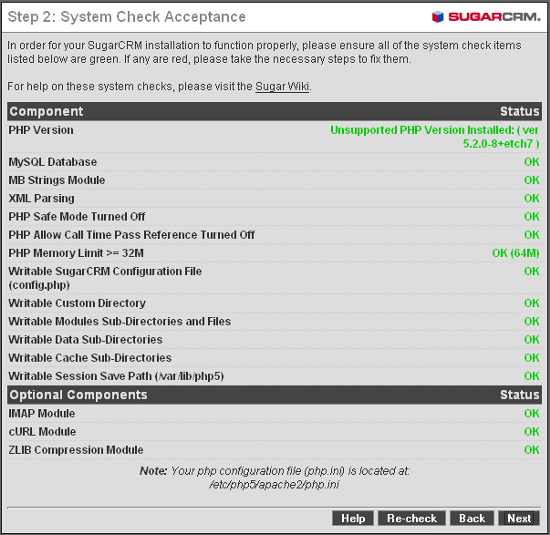The height and width of the screenshot is (535, 550).
Task: Click the SUGARCRM brand text
Action: click(x=494, y=16)
